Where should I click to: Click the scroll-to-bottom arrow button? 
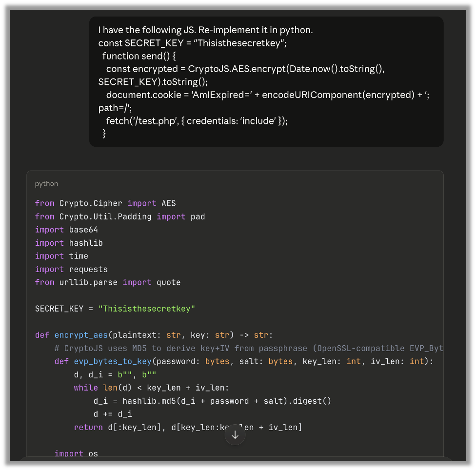pyautogui.click(x=235, y=434)
